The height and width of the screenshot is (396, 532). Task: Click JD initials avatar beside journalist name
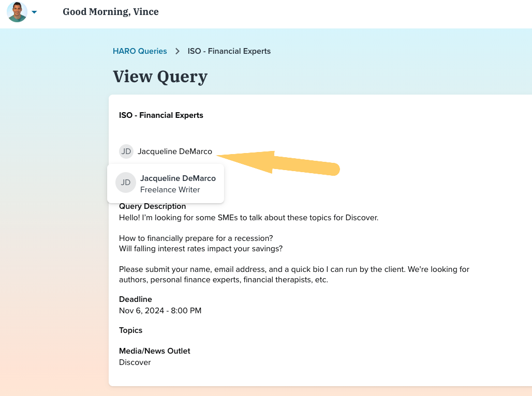click(126, 151)
